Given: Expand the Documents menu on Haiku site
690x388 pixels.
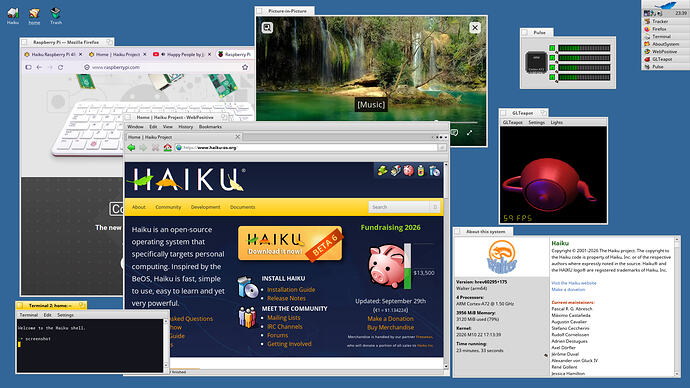Looking at the screenshot, I should (242, 207).
